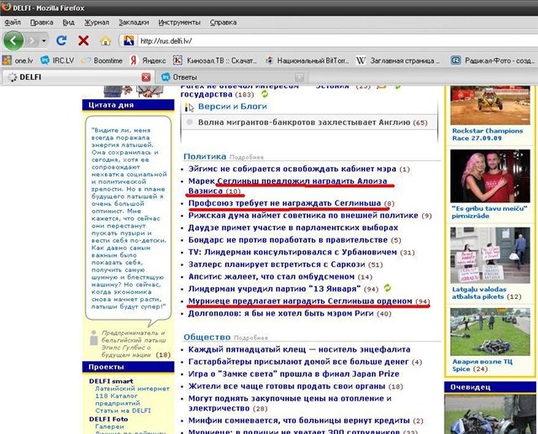Open the Rockstar Champions Race 27.09.09 link
Viewport: 538px width, 434px height.
[487, 134]
